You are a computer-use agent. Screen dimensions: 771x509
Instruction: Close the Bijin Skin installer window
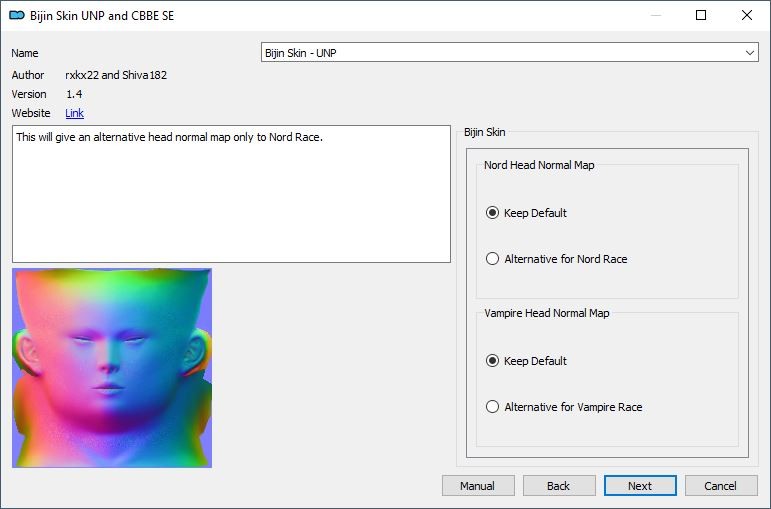[x=747, y=15]
